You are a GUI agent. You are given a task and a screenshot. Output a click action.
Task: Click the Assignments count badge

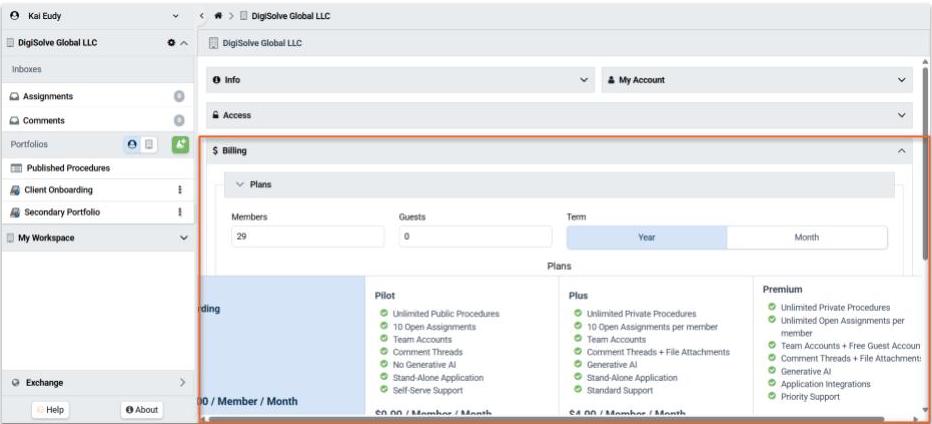[180, 97]
